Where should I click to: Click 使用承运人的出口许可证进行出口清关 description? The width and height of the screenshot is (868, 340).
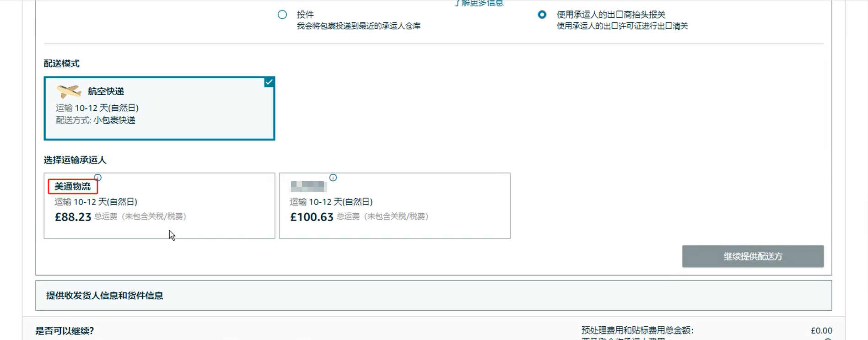click(622, 26)
